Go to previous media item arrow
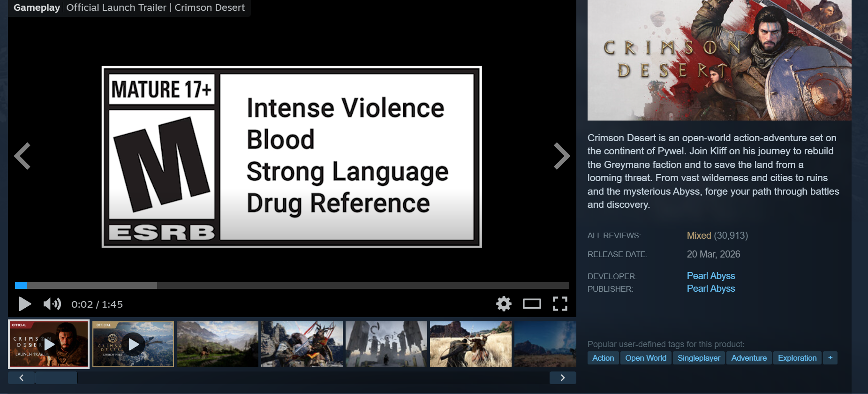Image resolution: width=868 pixels, height=394 pixels. [23, 156]
